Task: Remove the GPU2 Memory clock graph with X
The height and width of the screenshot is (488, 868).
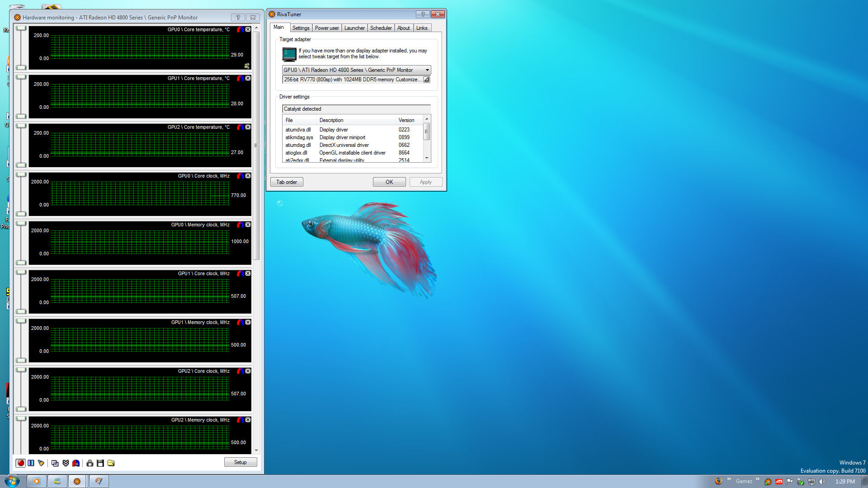Action: tap(248, 420)
